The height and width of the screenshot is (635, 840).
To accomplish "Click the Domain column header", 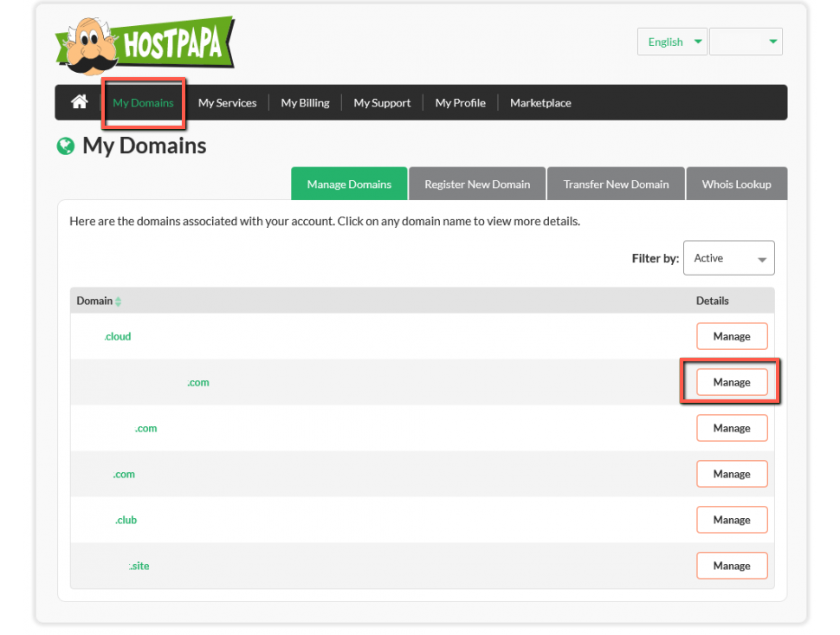I will point(94,301).
